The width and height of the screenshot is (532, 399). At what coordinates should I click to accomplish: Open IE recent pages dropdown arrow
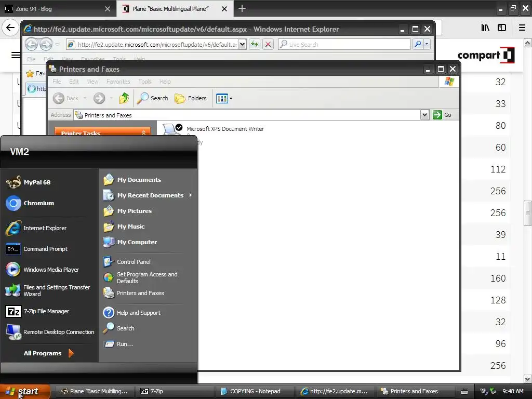57,44
